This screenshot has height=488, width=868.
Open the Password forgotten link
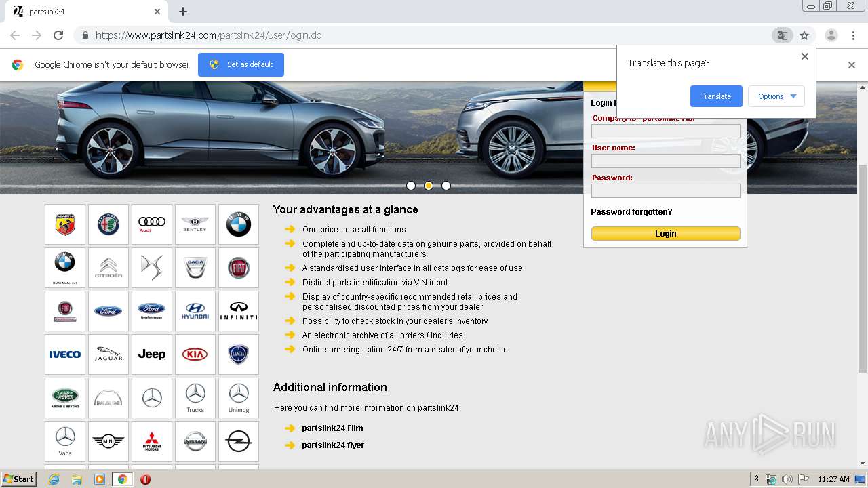click(x=631, y=212)
